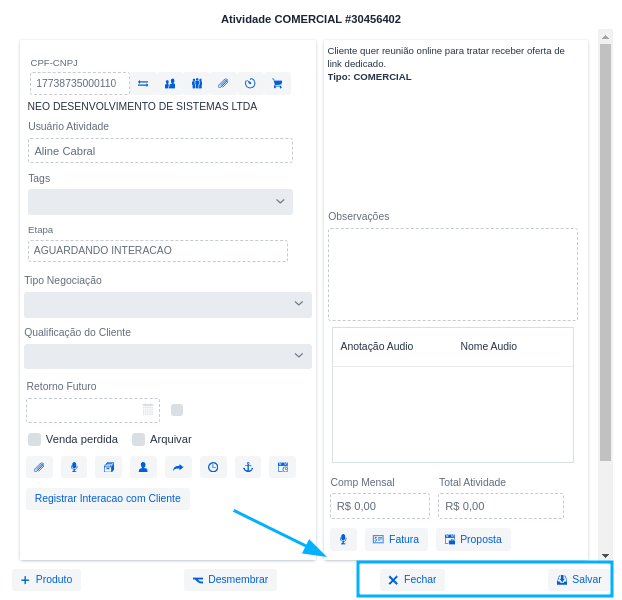Click the person icon in the action row

point(143,467)
